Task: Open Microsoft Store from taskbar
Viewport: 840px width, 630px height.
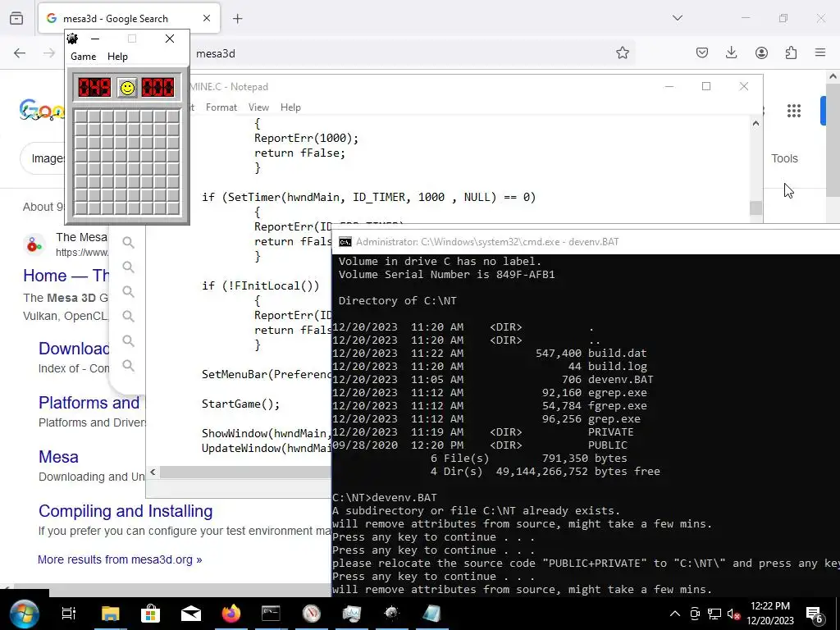Action: pyautogui.click(x=151, y=614)
